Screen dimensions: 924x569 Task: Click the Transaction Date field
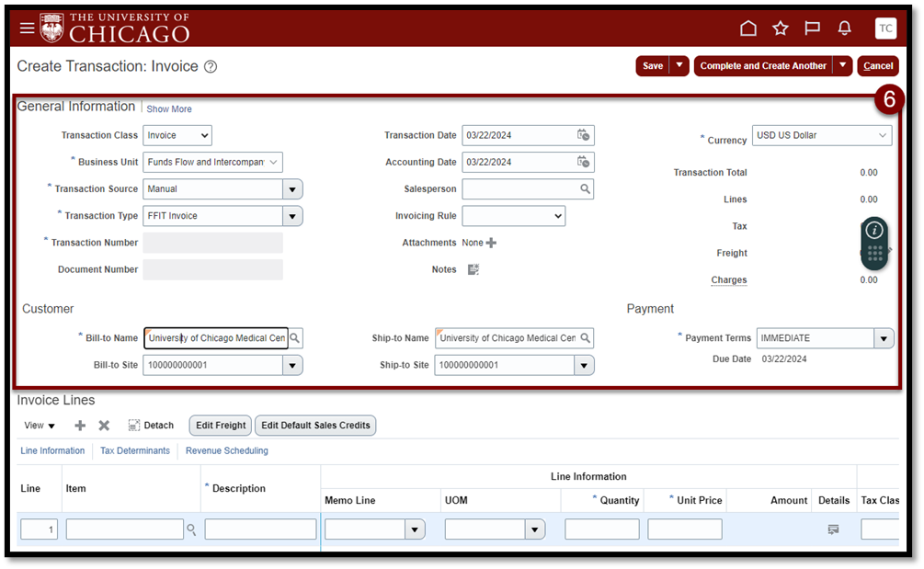(x=519, y=135)
